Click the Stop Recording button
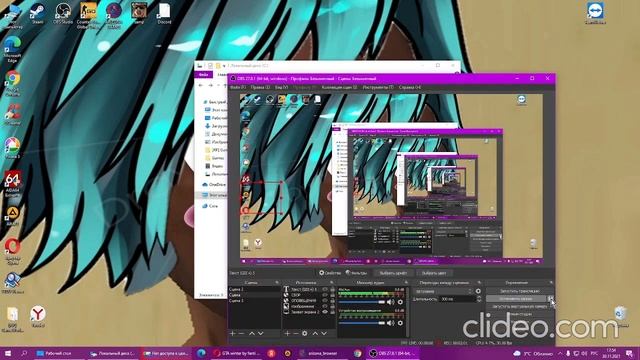The height and width of the screenshot is (360, 640). point(516,299)
